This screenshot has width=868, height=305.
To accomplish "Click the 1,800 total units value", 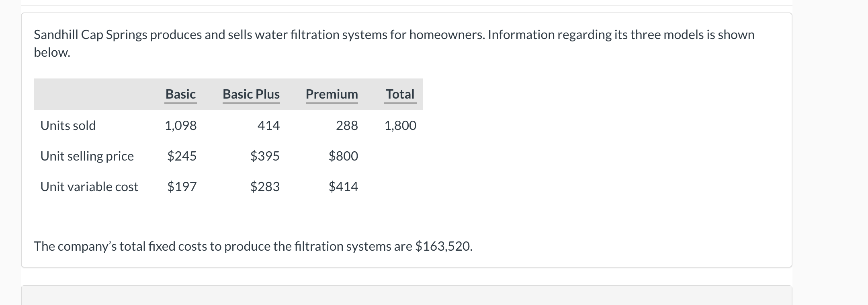I will [x=400, y=126].
